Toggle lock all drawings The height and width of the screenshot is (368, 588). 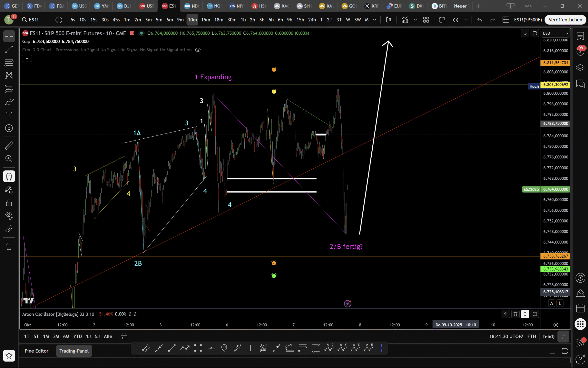click(x=9, y=202)
